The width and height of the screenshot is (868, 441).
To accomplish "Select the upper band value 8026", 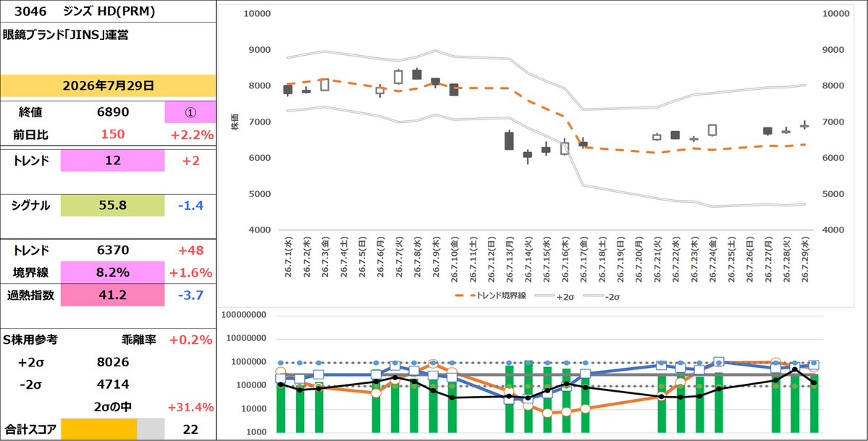I will (113, 362).
